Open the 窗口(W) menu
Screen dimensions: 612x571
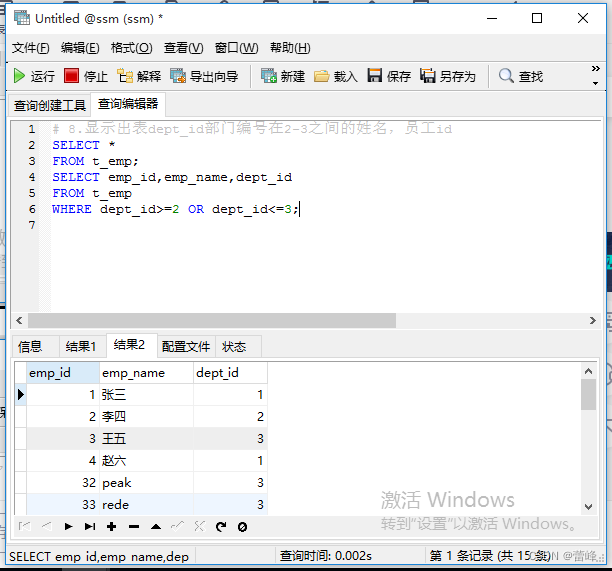236,48
